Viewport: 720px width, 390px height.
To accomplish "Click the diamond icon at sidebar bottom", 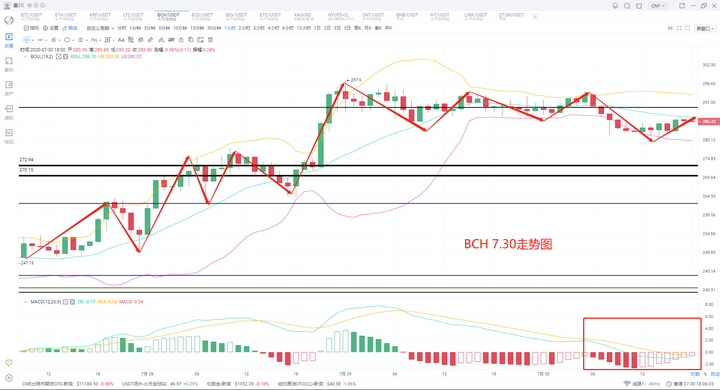I will point(9,362).
